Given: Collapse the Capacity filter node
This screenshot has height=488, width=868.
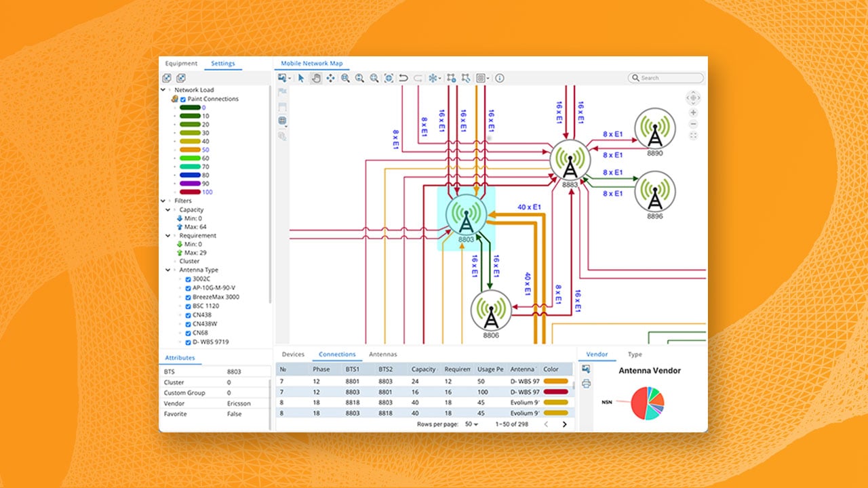Looking at the screenshot, I should tap(168, 210).
